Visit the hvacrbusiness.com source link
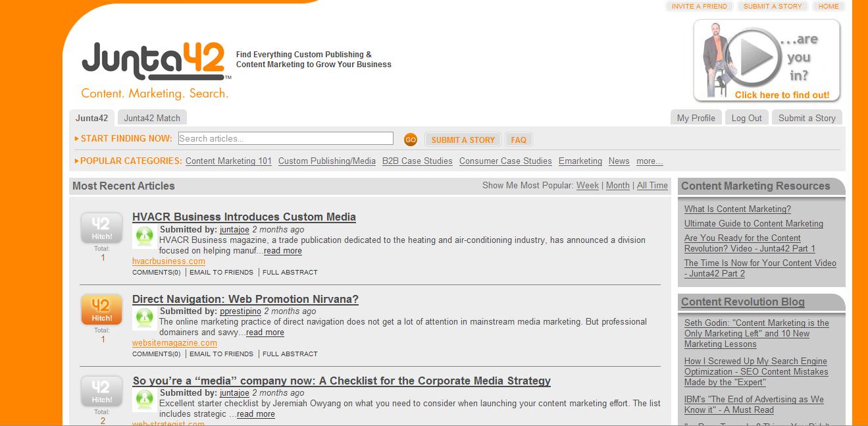The image size is (868, 426). 168,261
